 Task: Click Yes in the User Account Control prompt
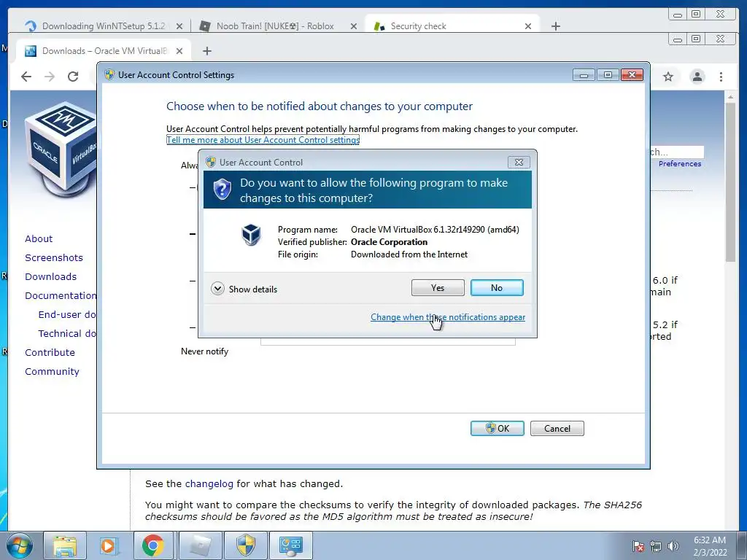click(438, 287)
